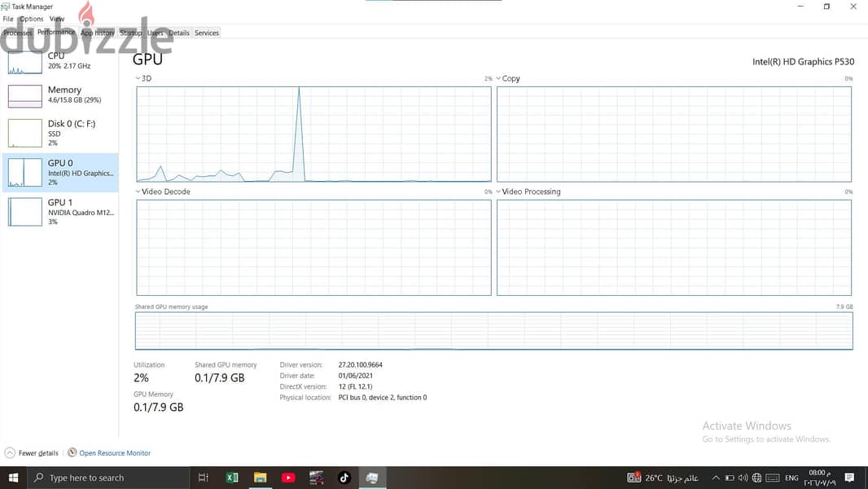Switch to the Services tab
This screenshot has height=489, width=868.
(x=207, y=33)
